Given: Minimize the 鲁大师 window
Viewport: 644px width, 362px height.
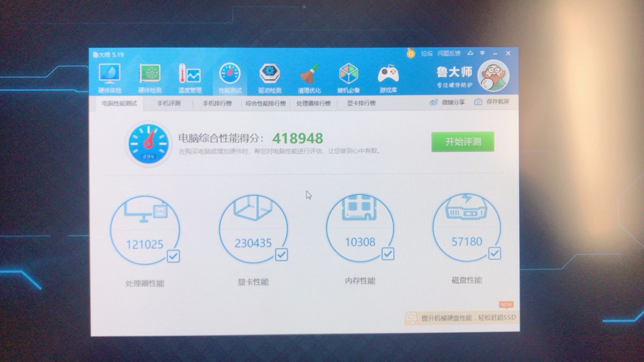Looking at the screenshot, I should pyautogui.click(x=495, y=53).
